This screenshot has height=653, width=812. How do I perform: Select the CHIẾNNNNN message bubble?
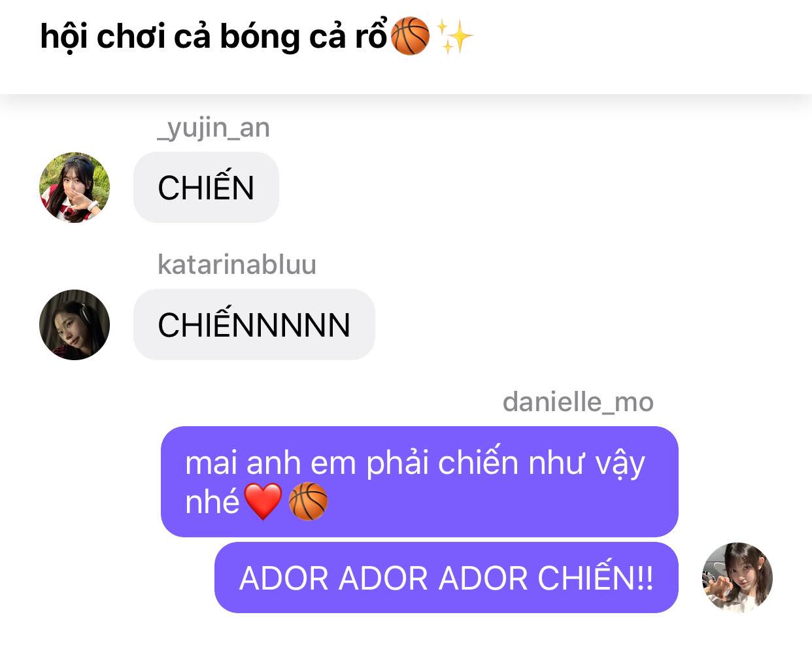pyautogui.click(x=254, y=325)
